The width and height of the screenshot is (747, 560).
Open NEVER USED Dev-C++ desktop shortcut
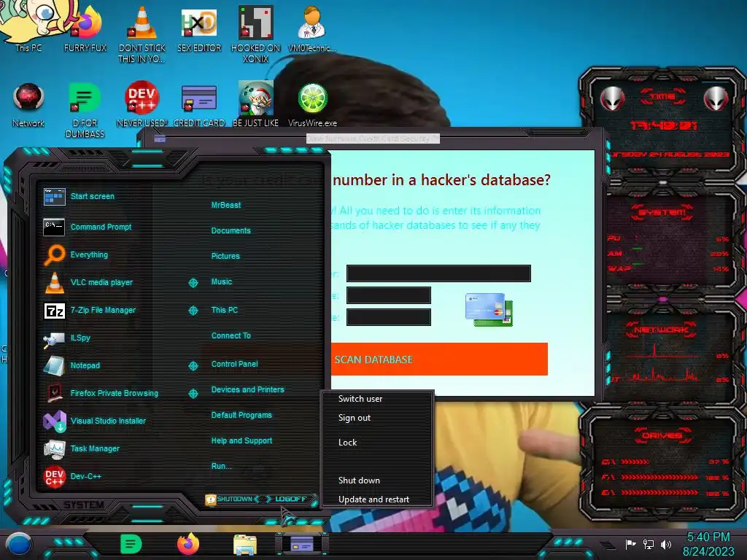click(142, 105)
